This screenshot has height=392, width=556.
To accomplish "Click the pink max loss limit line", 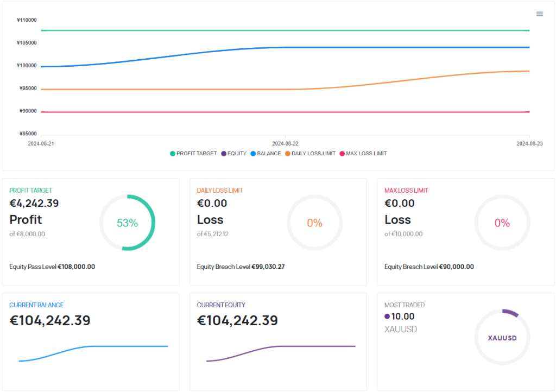I will [x=285, y=112].
